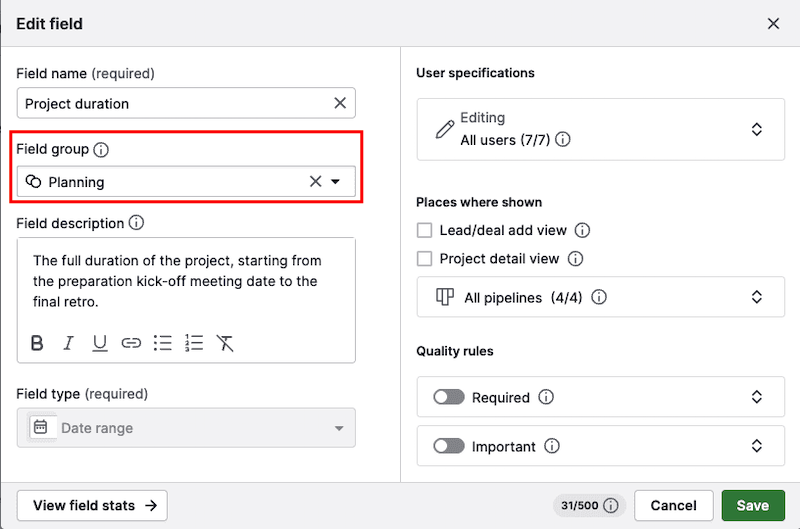Turn on the Important toggle

pyautogui.click(x=448, y=446)
